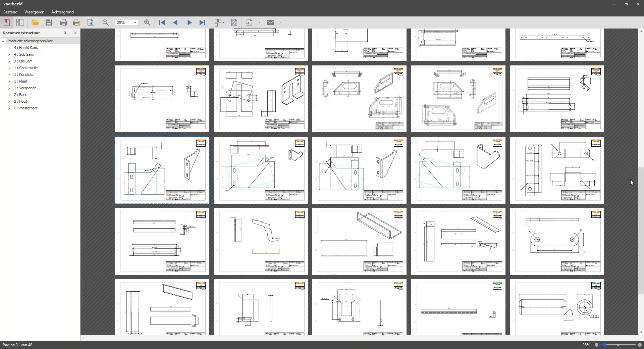Image resolution: width=644 pixels, height=349 pixels.
Task: Go to the first page
Action: [162, 22]
